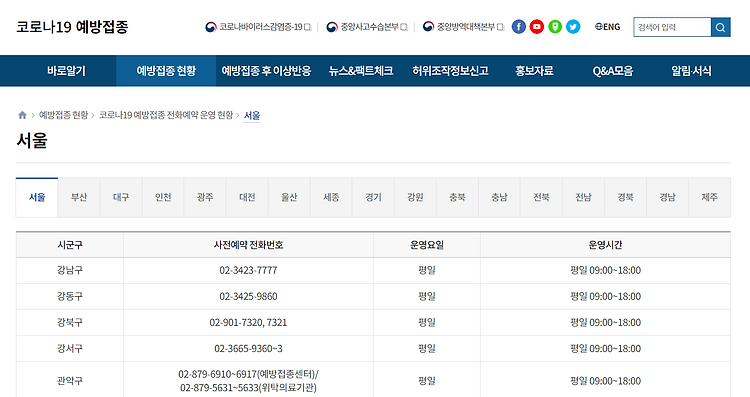Image resolution: width=750 pixels, height=397 pixels.
Task: Click the 사전예약 전화번호 column header
Action: (x=248, y=245)
